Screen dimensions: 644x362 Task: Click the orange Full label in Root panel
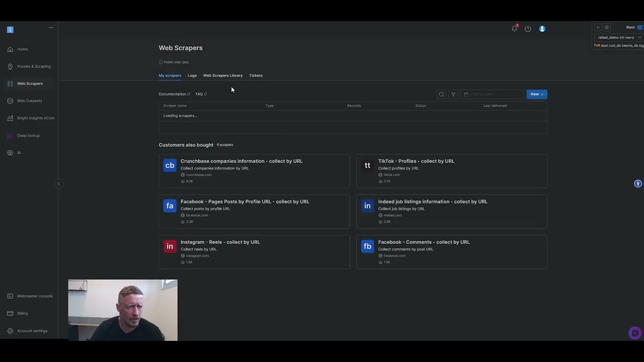pos(597,45)
